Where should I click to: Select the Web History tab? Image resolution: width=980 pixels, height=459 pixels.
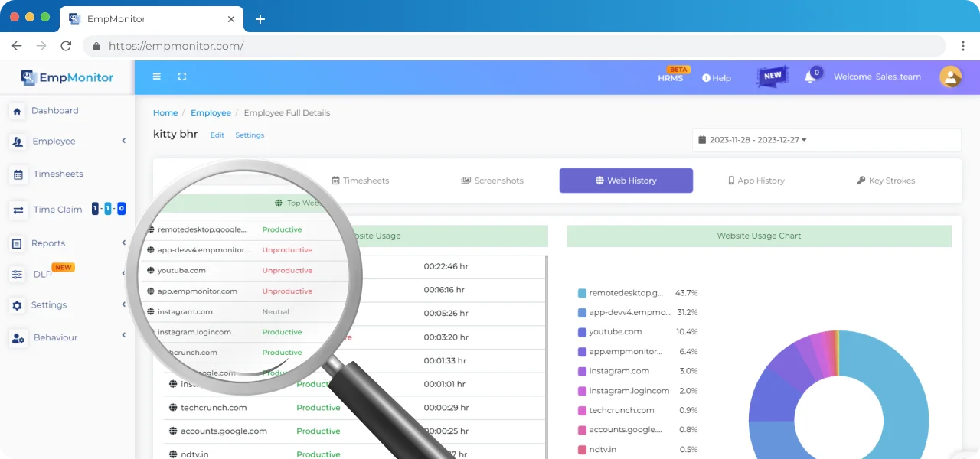626,181
